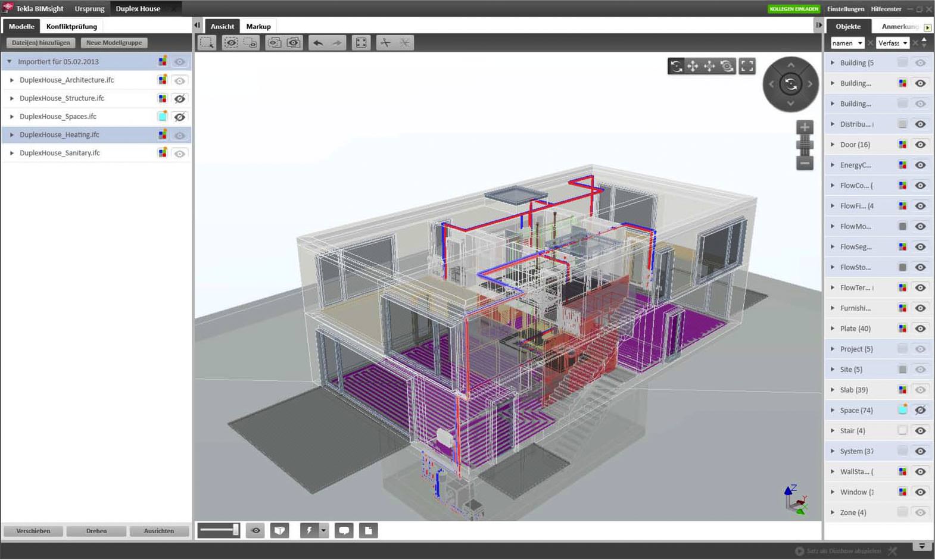Toggle visibility of DuplexHouse_Architecture.ifc
The height and width of the screenshot is (560, 935).
click(x=179, y=80)
